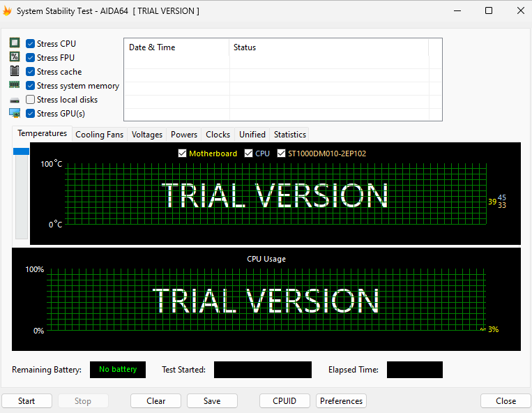Click the Date & Time column header

coord(177,47)
